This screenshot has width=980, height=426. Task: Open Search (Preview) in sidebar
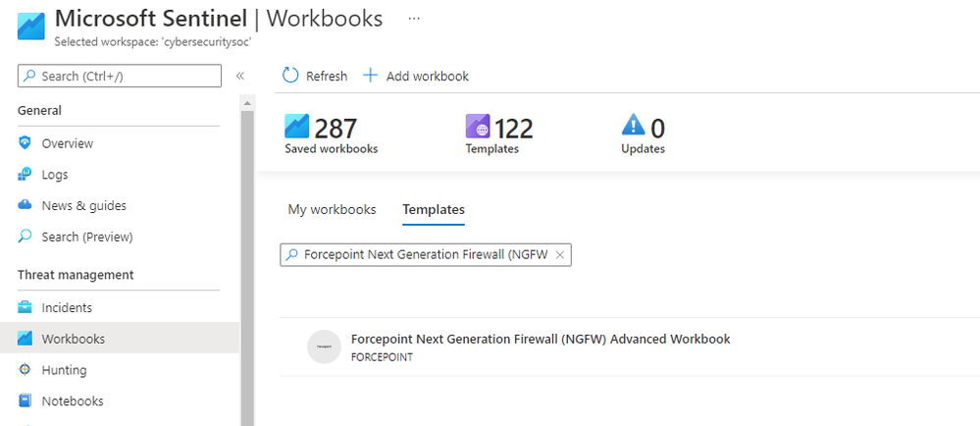[x=87, y=238]
